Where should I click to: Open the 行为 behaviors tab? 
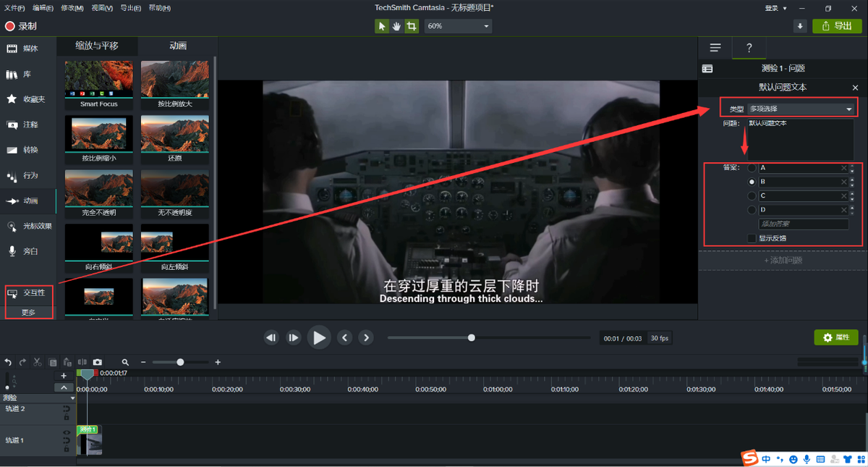pos(28,175)
